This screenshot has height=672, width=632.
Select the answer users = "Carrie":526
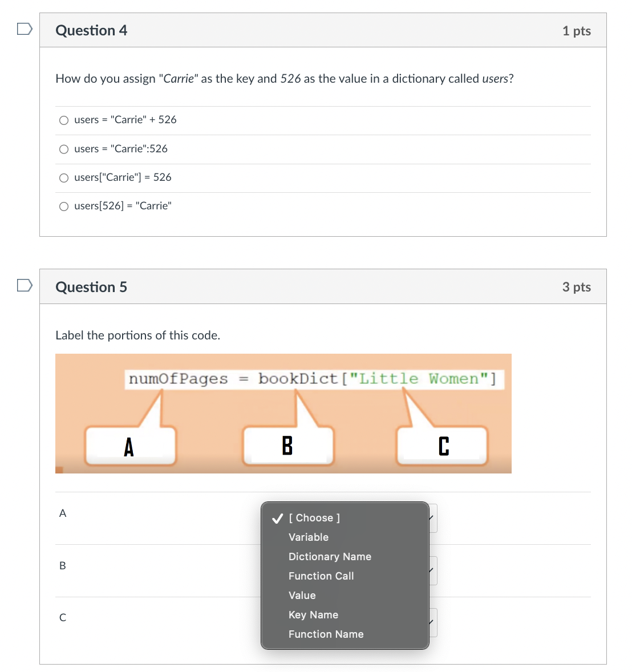[x=64, y=149]
